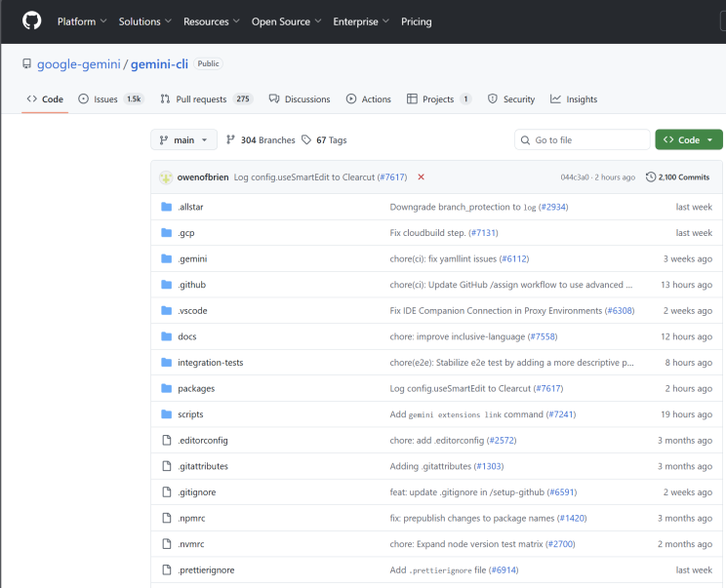The image size is (726, 588).
Task: Click the .gitignore file icon
Action: (167, 491)
